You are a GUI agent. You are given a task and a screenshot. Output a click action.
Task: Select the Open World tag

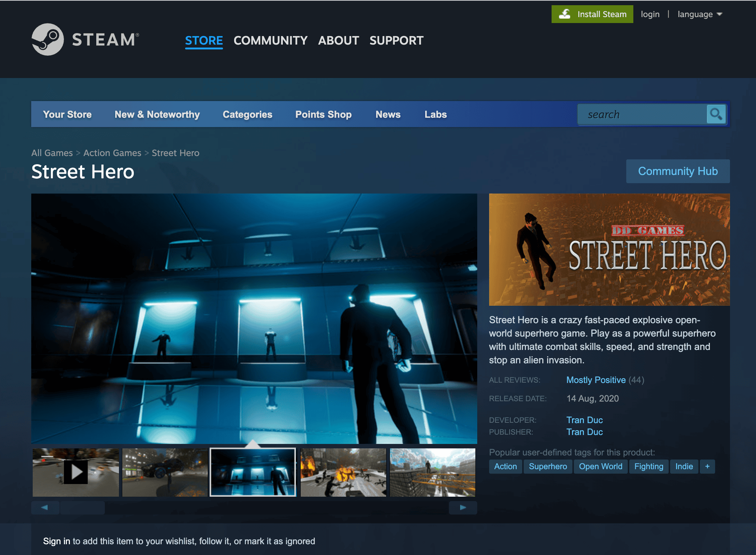pyautogui.click(x=601, y=467)
